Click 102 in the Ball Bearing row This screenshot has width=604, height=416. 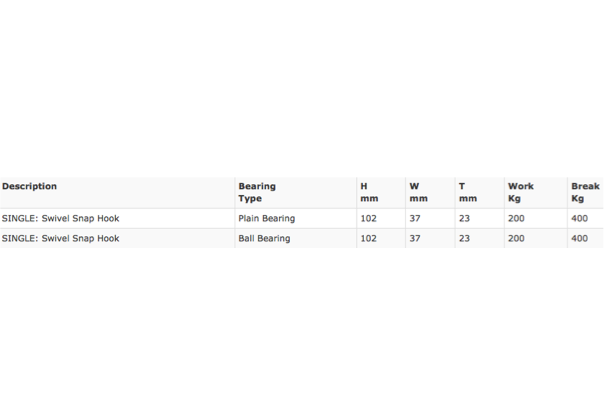pyautogui.click(x=368, y=238)
